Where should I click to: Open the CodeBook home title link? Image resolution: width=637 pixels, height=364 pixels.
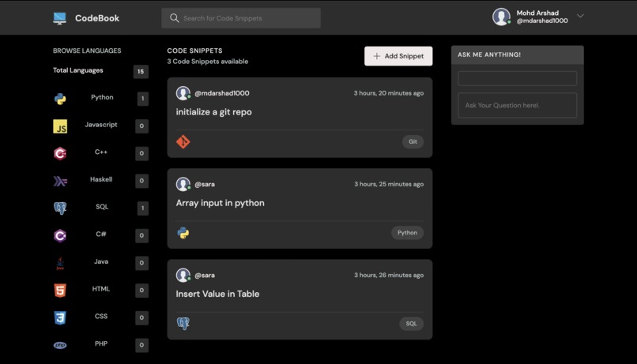[x=97, y=18]
